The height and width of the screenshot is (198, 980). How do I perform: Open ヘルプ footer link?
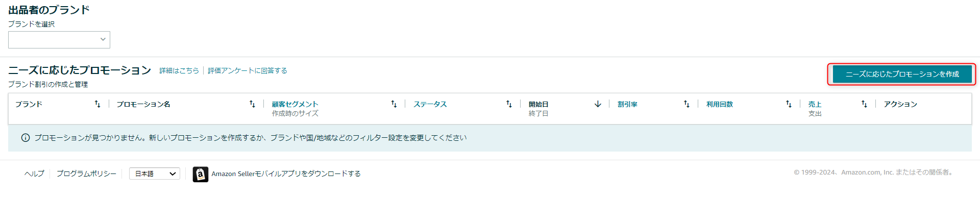pyautogui.click(x=34, y=174)
